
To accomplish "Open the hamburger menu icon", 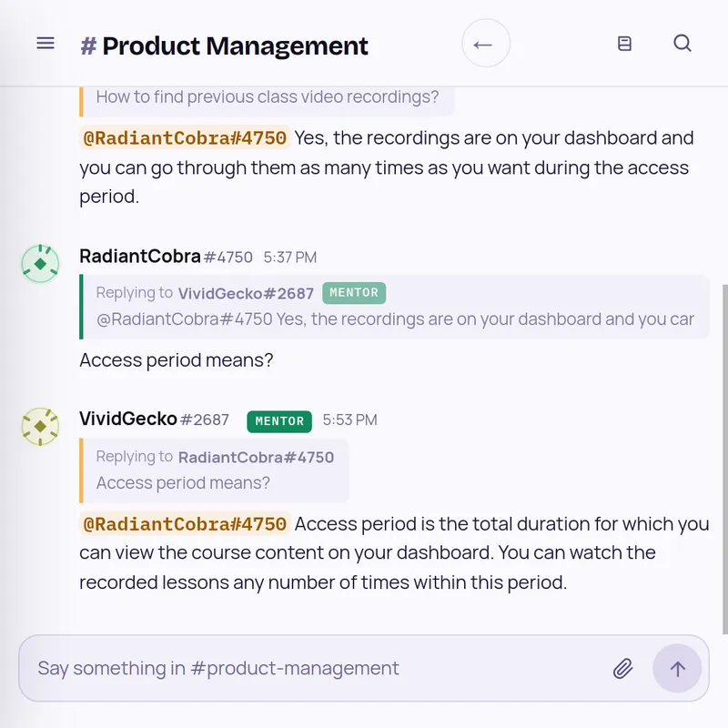I will 45,43.
